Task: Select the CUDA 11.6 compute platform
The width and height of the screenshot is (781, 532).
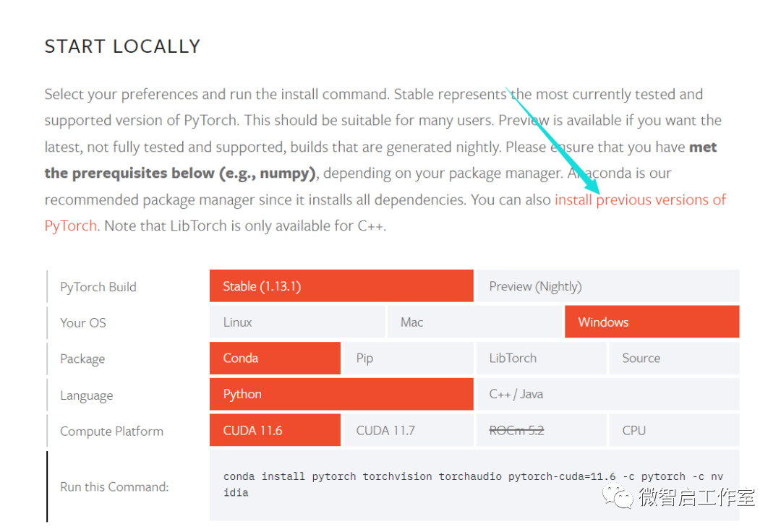Action: (275, 430)
